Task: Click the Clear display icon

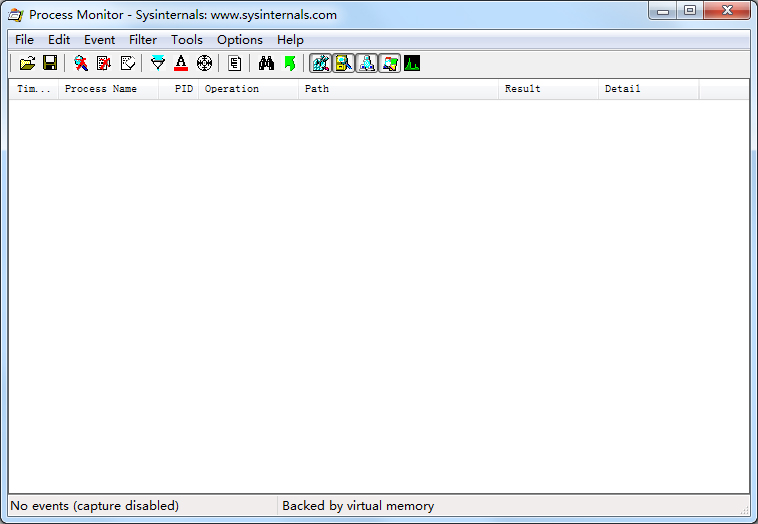Action: pos(128,63)
